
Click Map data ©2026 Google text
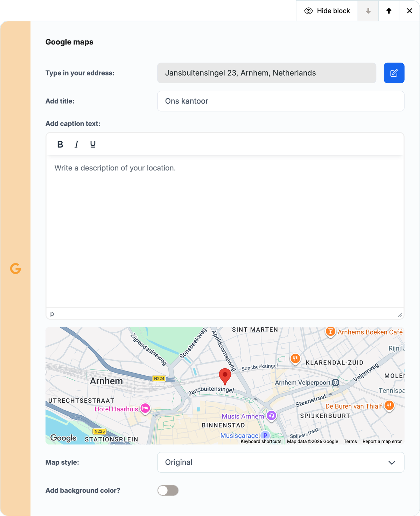tap(313, 441)
